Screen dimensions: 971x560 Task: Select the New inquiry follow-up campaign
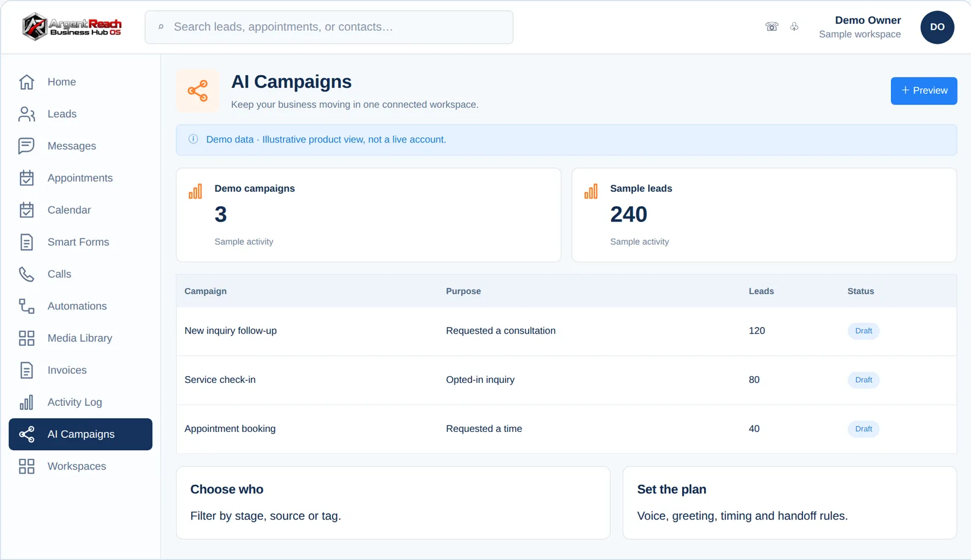pyautogui.click(x=231, y=331)
